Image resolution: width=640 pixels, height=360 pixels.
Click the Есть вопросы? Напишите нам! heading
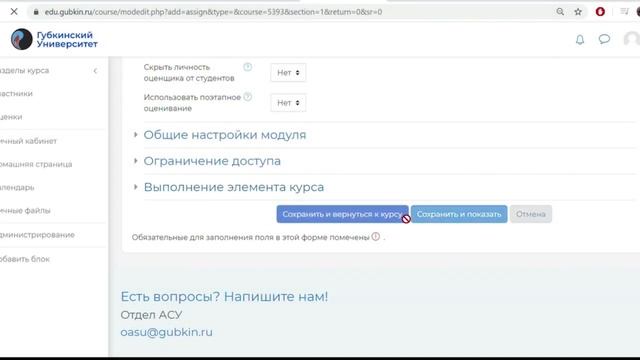tap(224, 296)
